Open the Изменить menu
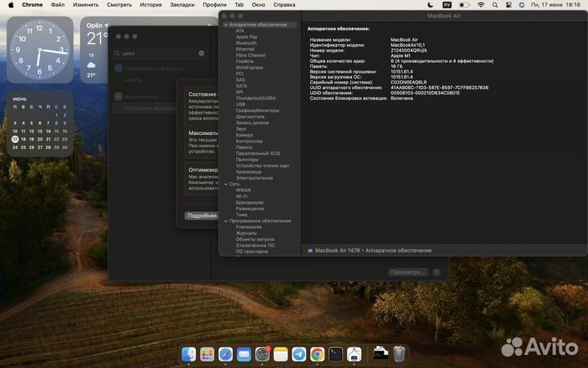The height and width of the screenshot is (368, 588). [x=86, y=5]
